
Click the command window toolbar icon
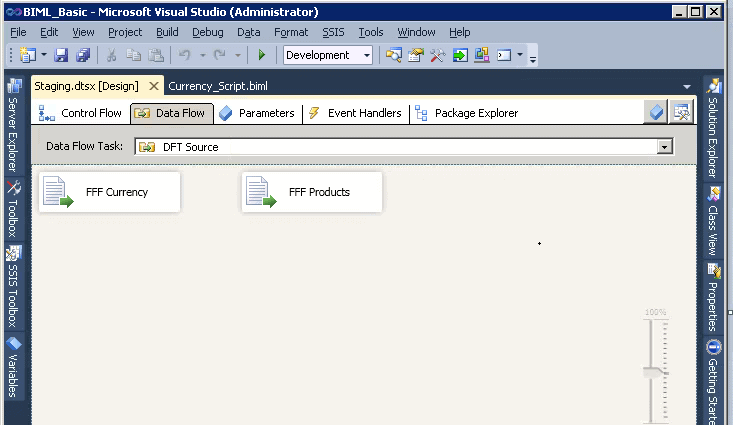(504, 55)
